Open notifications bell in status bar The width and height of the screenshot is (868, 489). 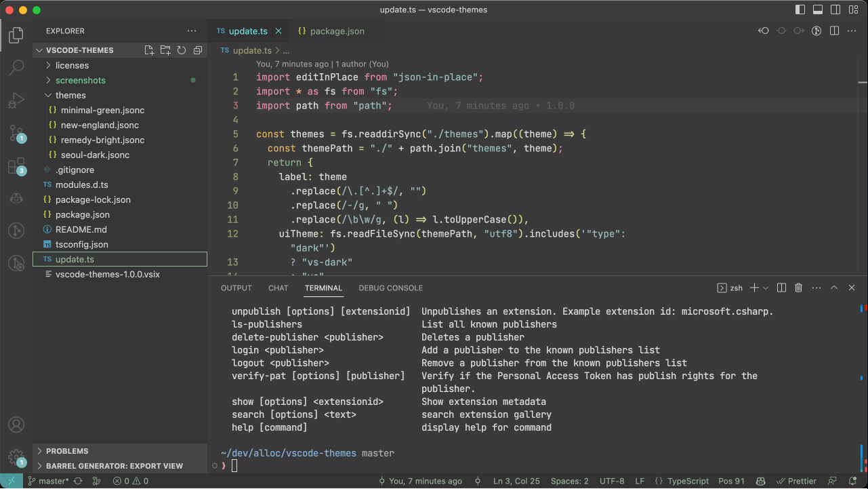click(853, 481)
